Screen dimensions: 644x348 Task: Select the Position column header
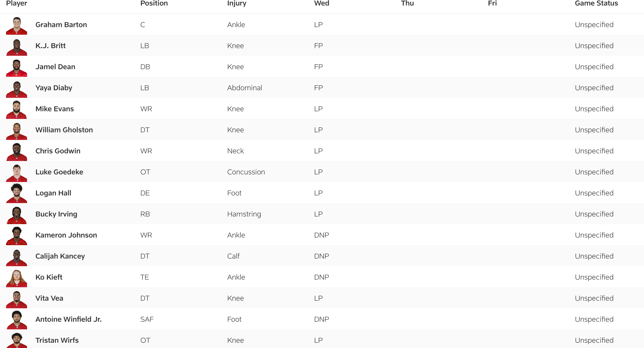pos(154,3)
